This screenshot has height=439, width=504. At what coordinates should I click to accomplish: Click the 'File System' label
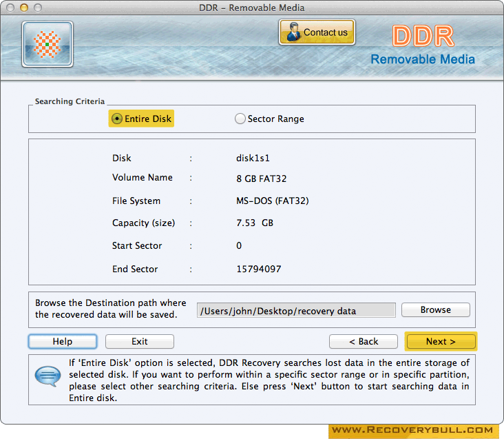point(136,201)
